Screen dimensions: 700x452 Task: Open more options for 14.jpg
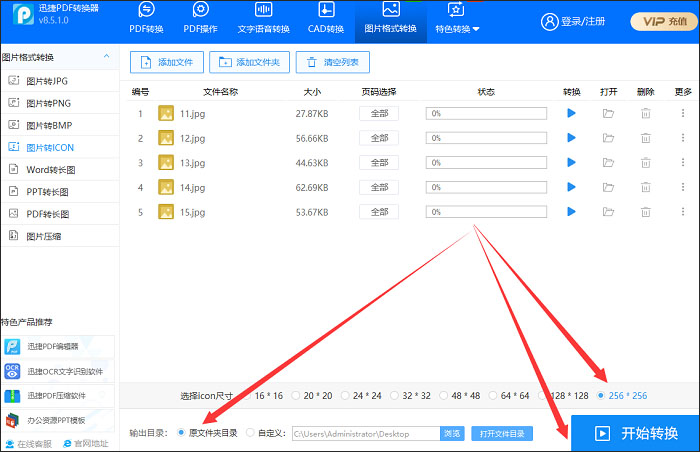click(x=683, y=187)
